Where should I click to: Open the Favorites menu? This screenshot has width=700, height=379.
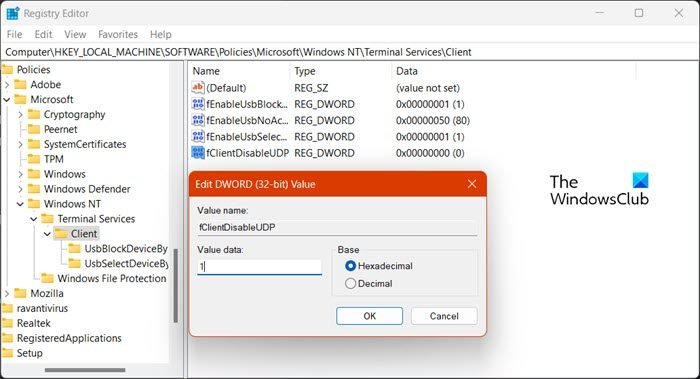coord(118,34)
